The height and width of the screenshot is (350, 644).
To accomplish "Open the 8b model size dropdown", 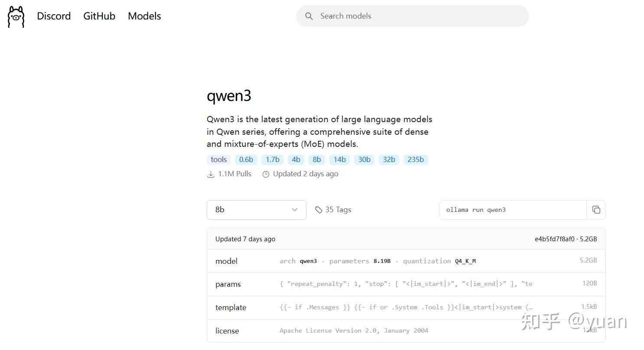I will click(256, 210).
